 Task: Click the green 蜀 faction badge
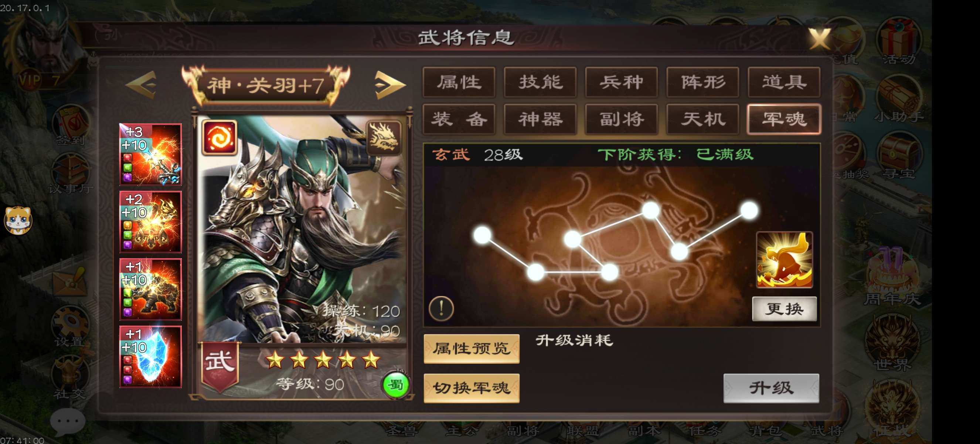click(396, 385)
